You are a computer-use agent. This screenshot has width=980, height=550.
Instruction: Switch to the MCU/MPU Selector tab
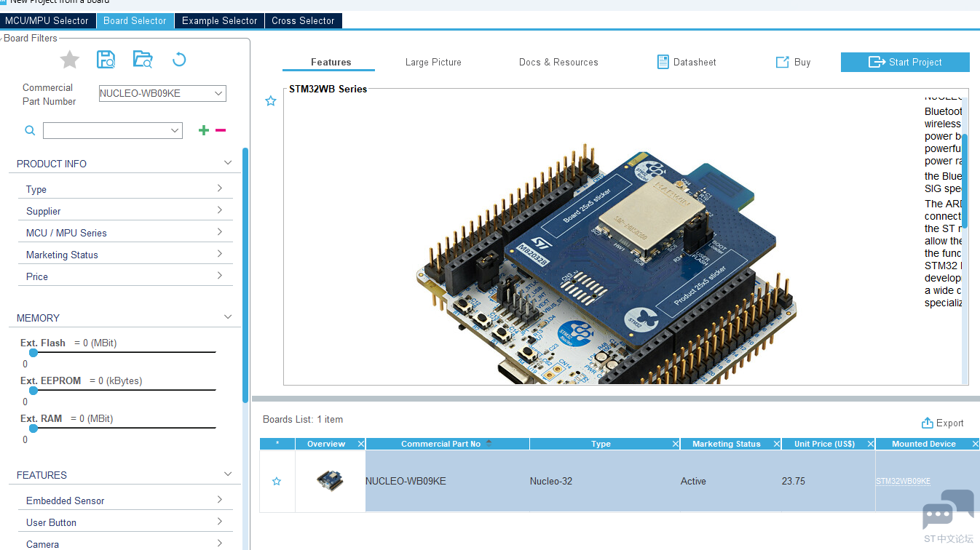[x=47, y=20]
